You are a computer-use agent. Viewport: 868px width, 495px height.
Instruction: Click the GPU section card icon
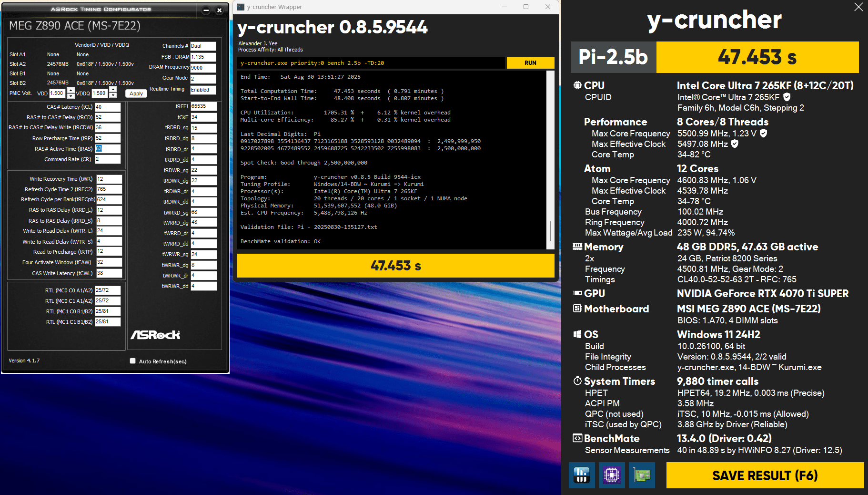click(x=577, y=293)
